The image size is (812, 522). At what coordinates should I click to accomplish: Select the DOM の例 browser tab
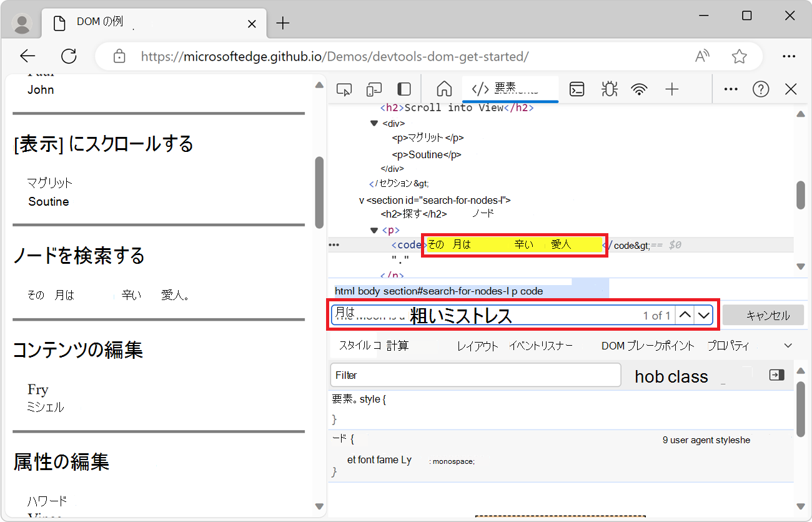(153, 24)
